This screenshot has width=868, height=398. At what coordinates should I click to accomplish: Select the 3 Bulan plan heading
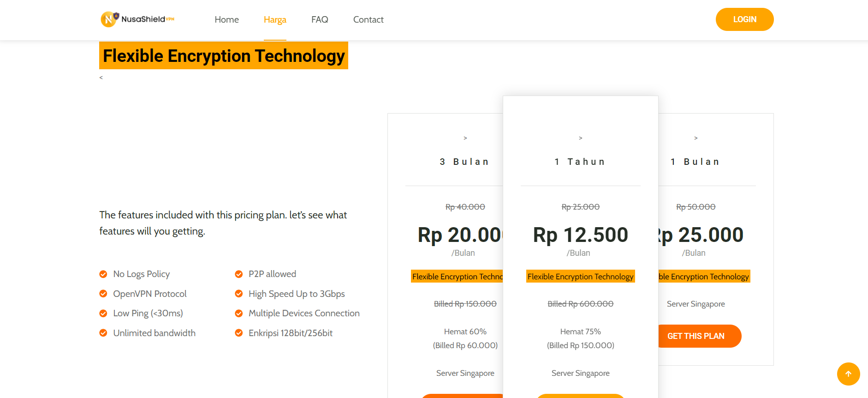coord(465,162)
